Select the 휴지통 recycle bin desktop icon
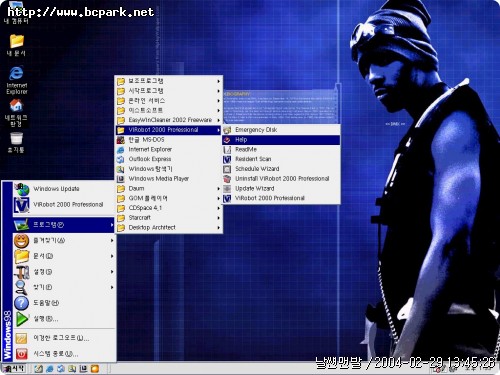Image resolution: width=500 pixels, height=375 pixels. click(16, 142)
